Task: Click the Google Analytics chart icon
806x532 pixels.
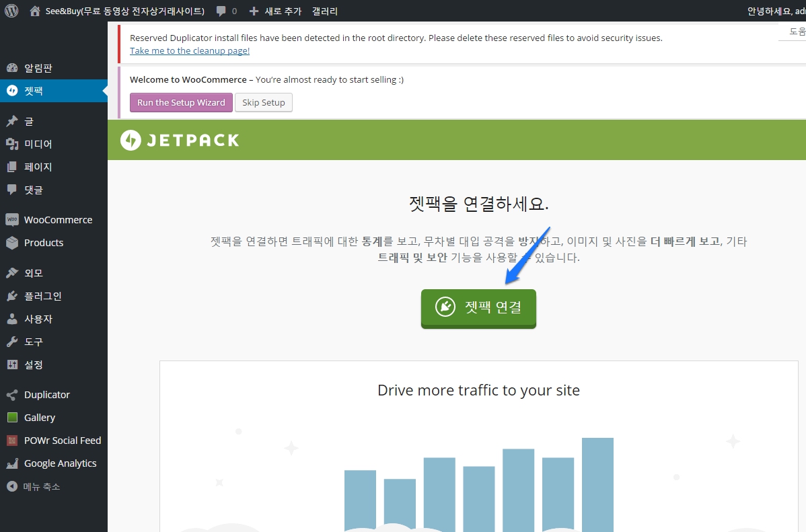Action: click(11, 463)
